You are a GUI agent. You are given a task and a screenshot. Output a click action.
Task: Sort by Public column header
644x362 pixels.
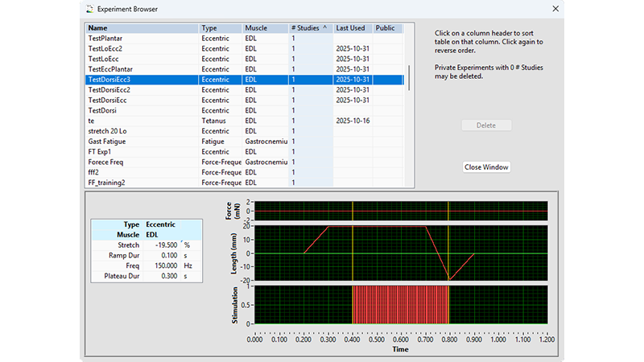pos(386,28)
